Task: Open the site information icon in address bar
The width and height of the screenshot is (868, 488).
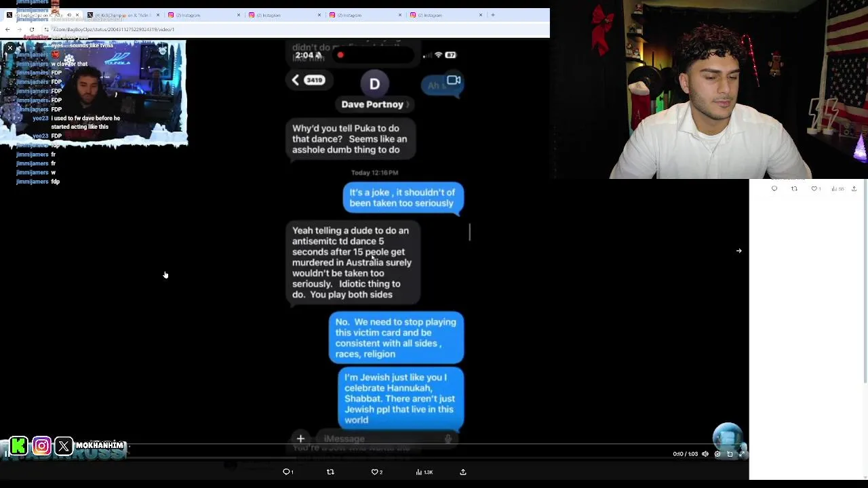Action: point(47,29)
